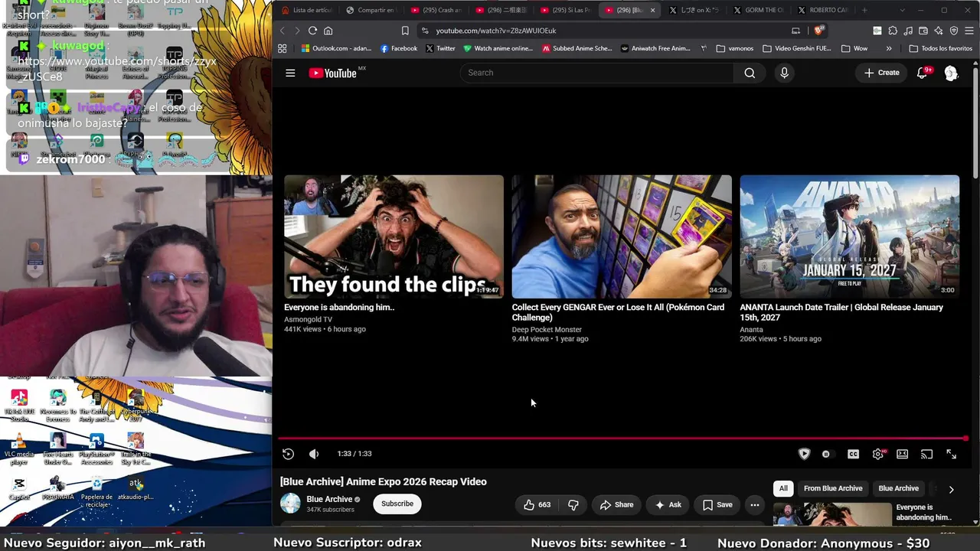The height and width of the screenshot is (551, 980).
Task: Open the Facebook bookmark
Action: (x=399, y=48)
